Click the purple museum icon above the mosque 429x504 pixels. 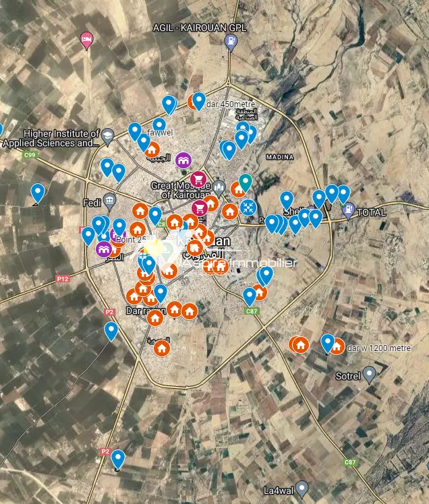tap(183, 160)
